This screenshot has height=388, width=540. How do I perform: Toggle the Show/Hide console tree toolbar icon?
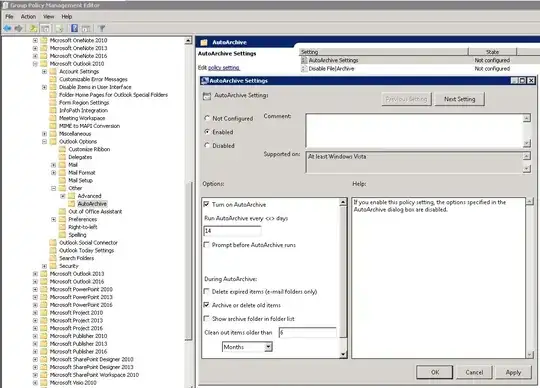(45, 28)
